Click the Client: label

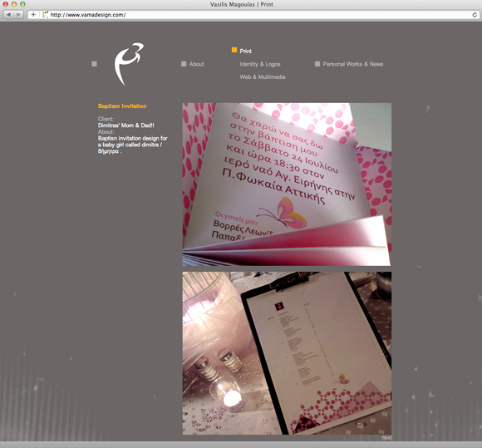point(106,119)
